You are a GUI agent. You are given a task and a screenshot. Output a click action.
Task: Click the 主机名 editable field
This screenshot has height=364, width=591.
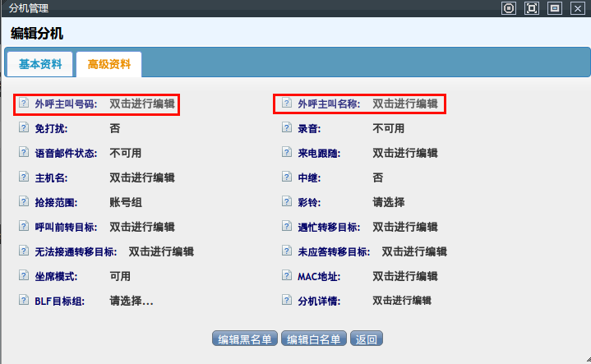pos(141,177)
